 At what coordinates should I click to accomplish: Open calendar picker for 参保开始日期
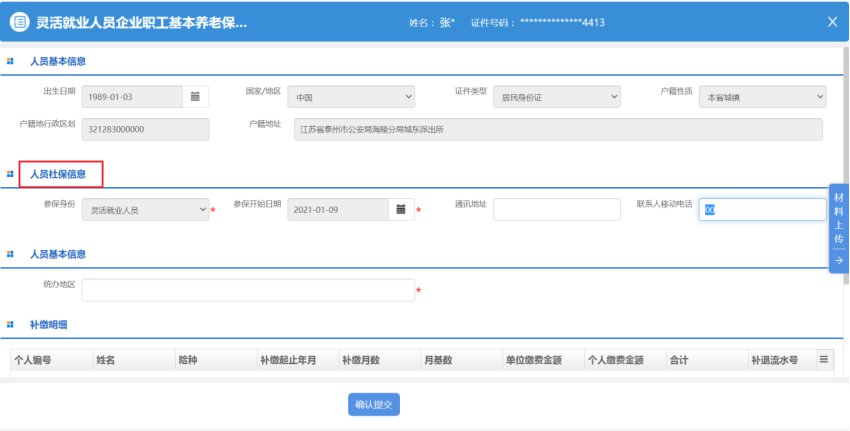(x=400, y=210)
